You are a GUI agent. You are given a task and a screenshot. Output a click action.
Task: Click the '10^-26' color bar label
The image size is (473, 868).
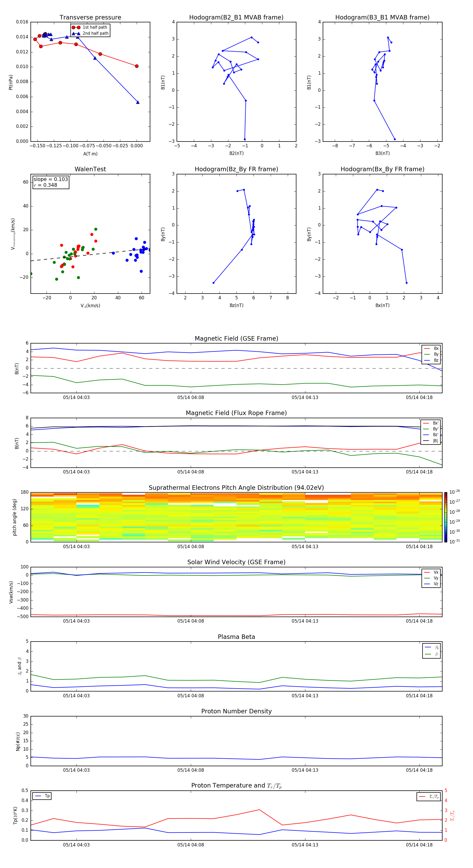coord(455,492)
